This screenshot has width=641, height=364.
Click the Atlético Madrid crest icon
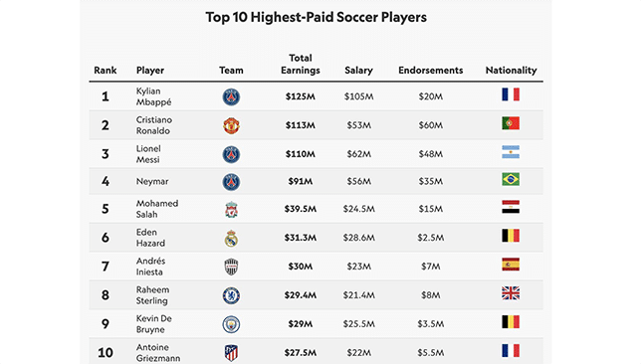click(x=231, y=353)
